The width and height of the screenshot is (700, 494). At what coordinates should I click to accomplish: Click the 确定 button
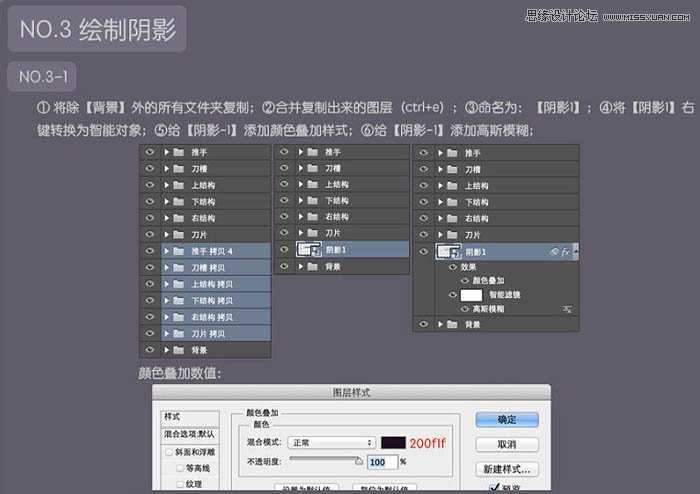507,419
